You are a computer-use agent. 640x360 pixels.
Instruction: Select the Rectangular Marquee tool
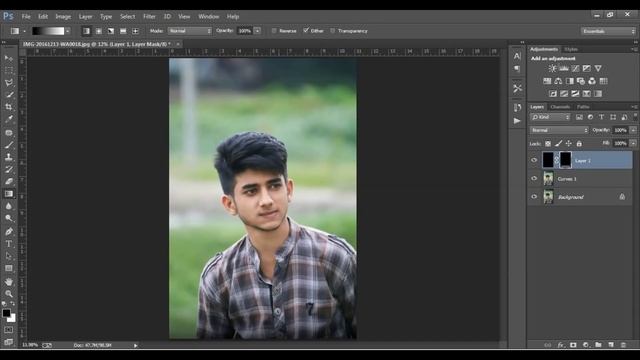9,70
